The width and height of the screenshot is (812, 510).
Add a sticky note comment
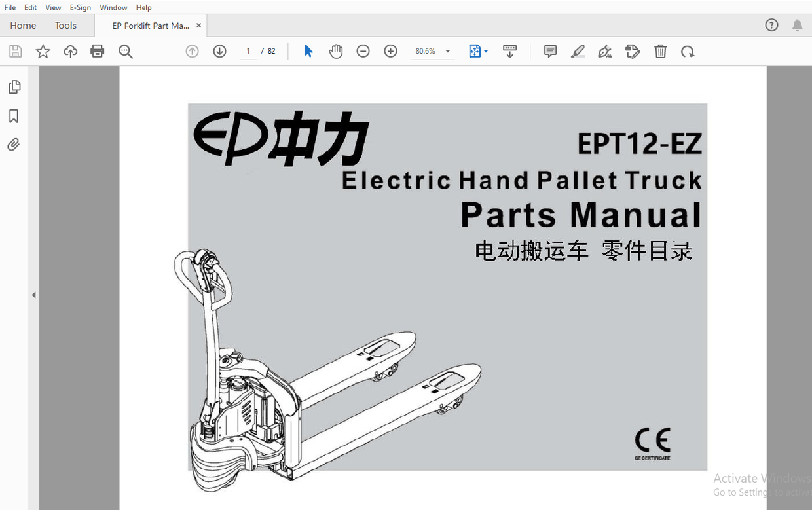coord(549,51)
